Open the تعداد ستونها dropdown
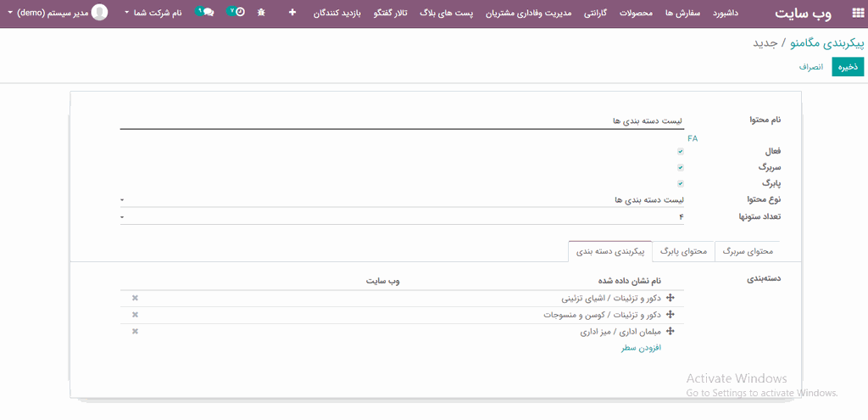868x420 pixels. click(402, 216)
